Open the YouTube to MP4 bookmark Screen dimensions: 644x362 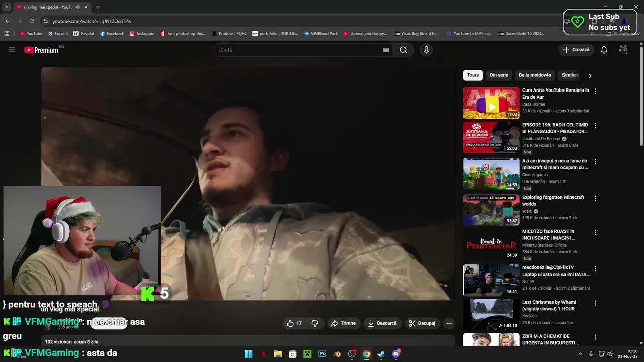[468, 33]
